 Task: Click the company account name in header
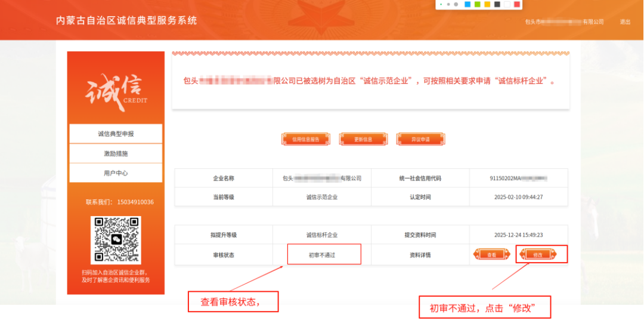(x=564, y=22)
